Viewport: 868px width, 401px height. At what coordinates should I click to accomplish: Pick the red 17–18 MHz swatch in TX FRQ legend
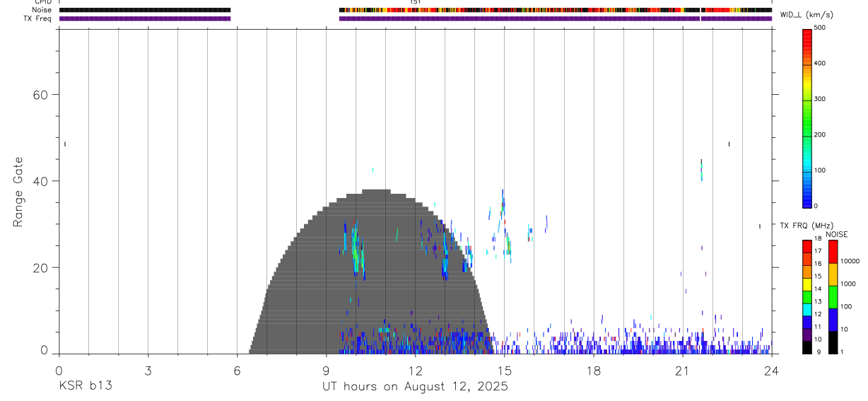pyautogui.click(x=807, y=247)
